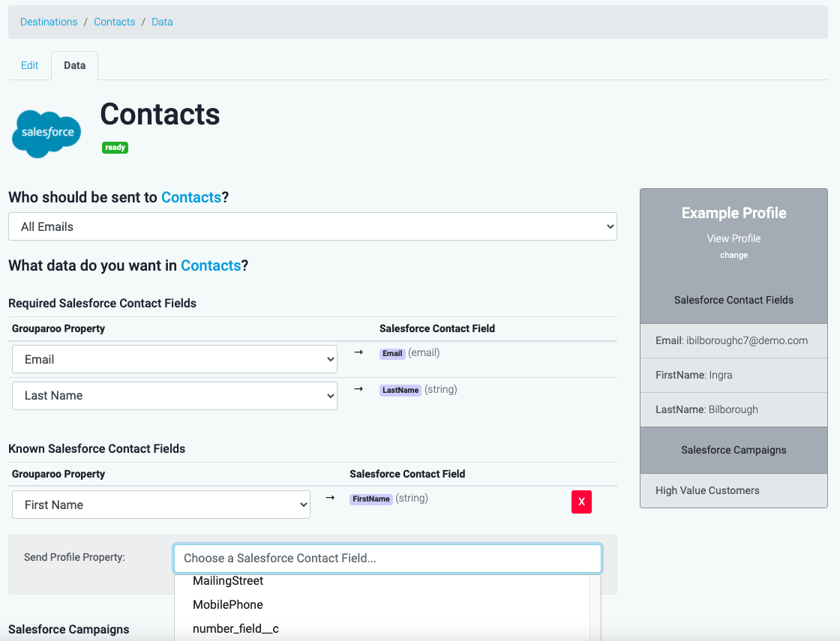Screen dimensions: 840x641
Task: Click Contacts link in 'Who should be sent'
Action: point(191,197)
